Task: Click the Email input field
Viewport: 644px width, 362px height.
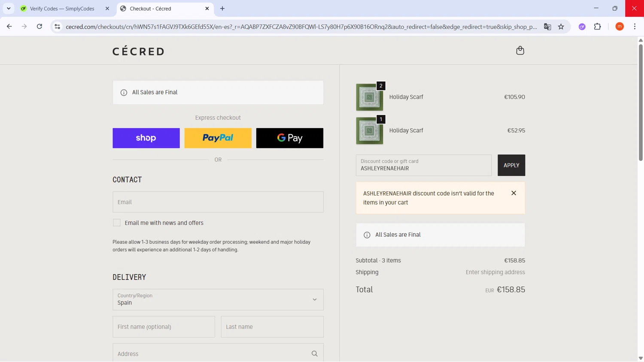Action: [x=218, y=202]
